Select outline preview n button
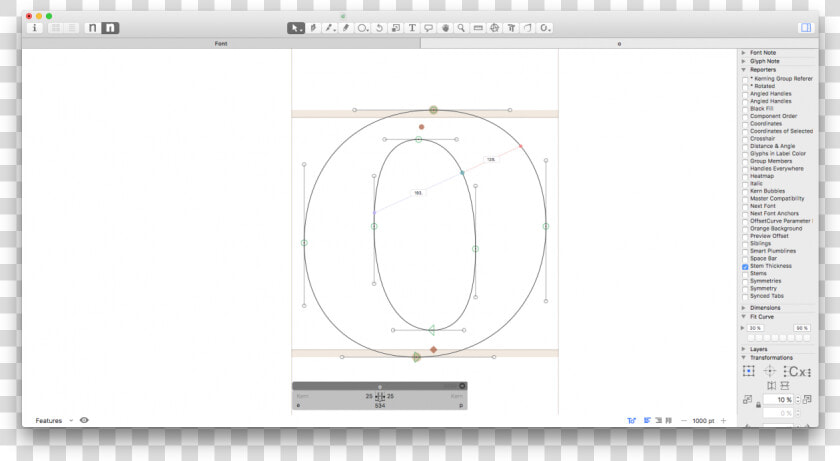 93,28
